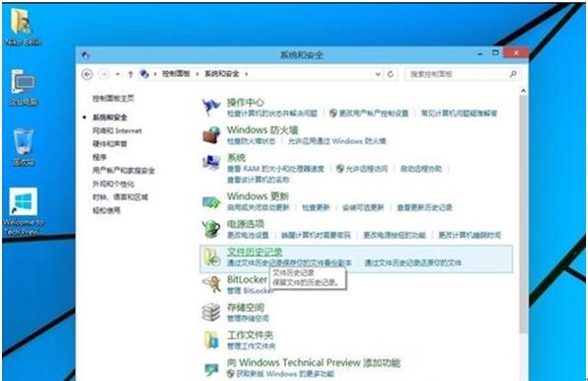The image size is (588, 381).
Task: Click the 检查更新 link under Windows 更新
Action: [316, 207]
